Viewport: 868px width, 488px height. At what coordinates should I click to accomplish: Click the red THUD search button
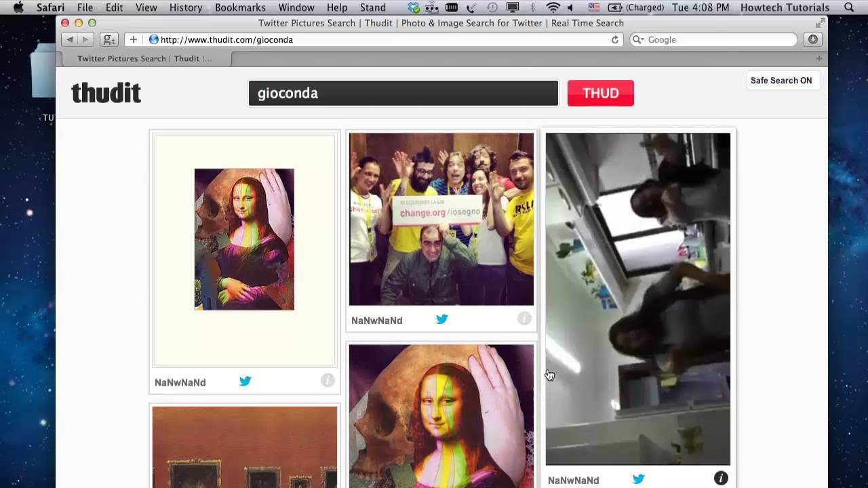click(600, 94)
